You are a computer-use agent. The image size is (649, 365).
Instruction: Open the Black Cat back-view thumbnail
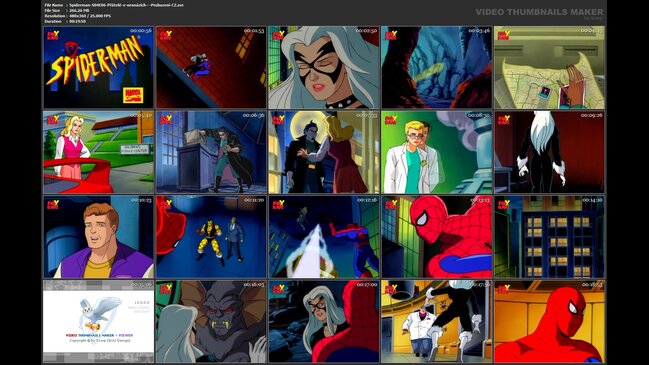coord(549,152)
